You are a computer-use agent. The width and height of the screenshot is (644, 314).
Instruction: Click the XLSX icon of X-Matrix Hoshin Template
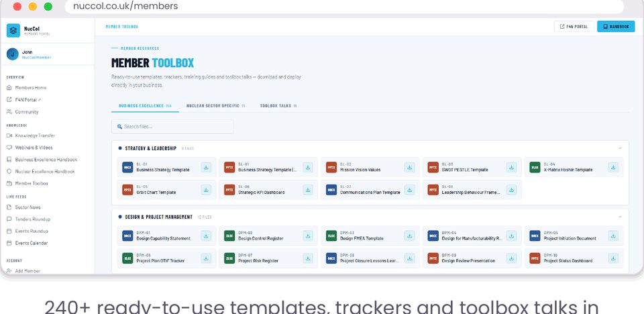point(535,167)
